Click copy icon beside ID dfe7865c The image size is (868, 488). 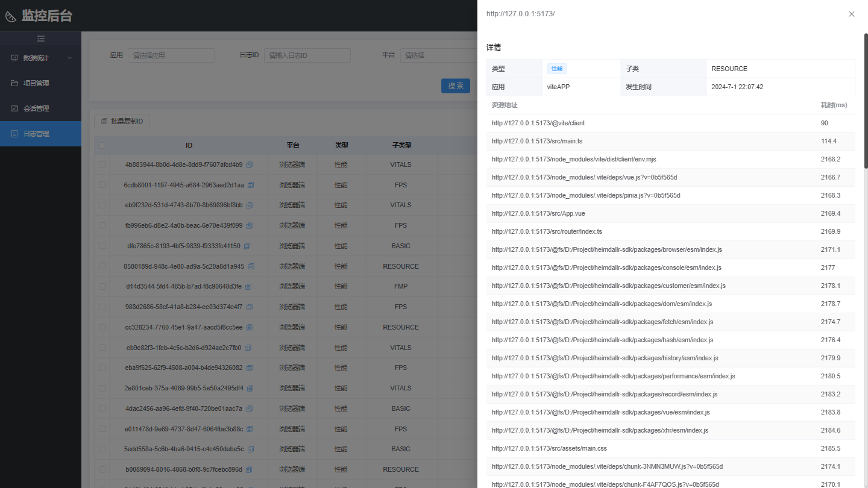pos(247,246)
